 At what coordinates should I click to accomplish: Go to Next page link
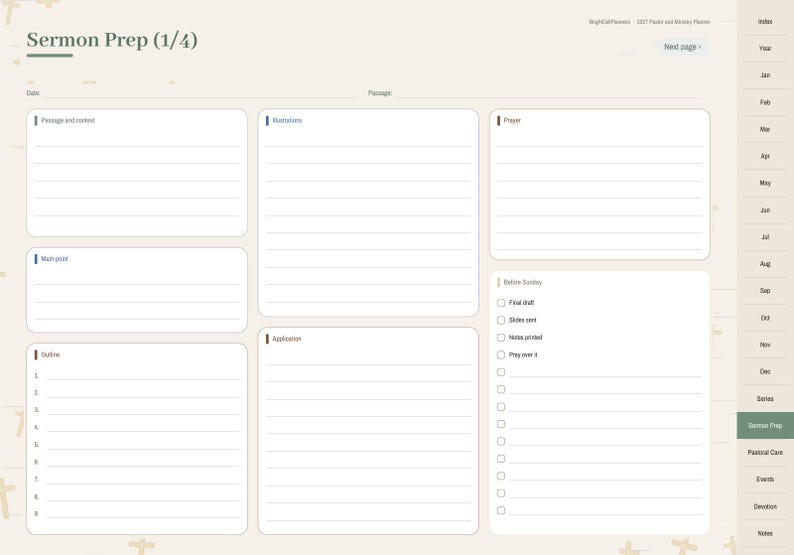(x=682, y=47)
